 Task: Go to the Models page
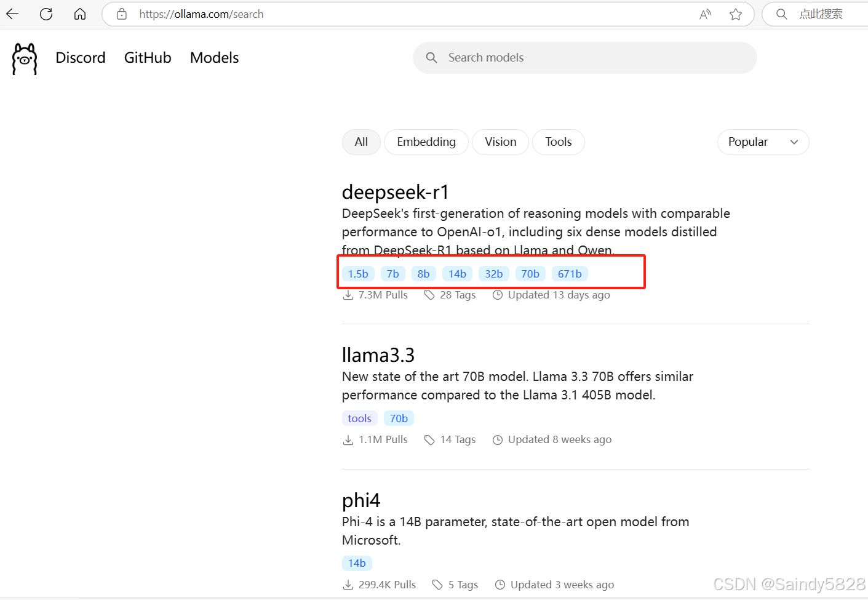[214, 58]
